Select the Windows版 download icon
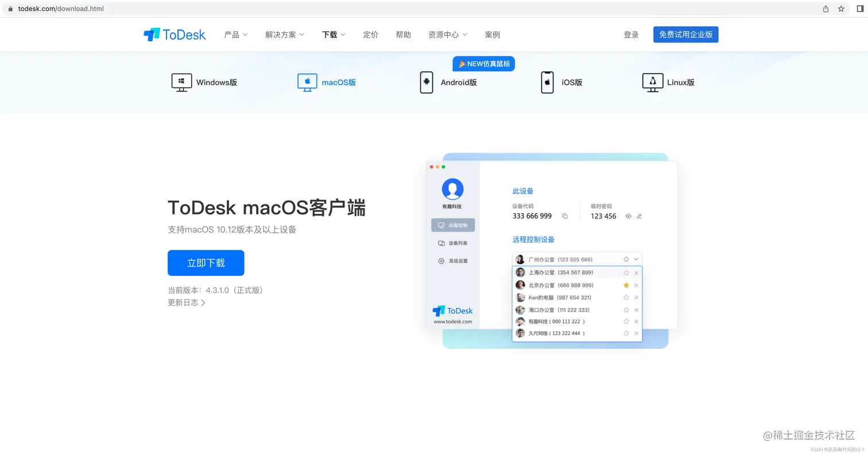 tap(181, 82)
